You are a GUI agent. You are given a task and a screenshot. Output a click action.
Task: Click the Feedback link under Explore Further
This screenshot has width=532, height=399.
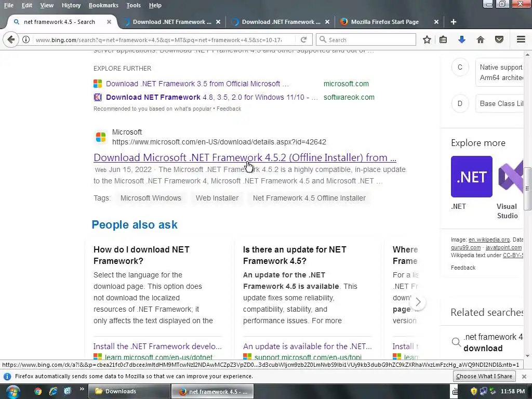229,109
